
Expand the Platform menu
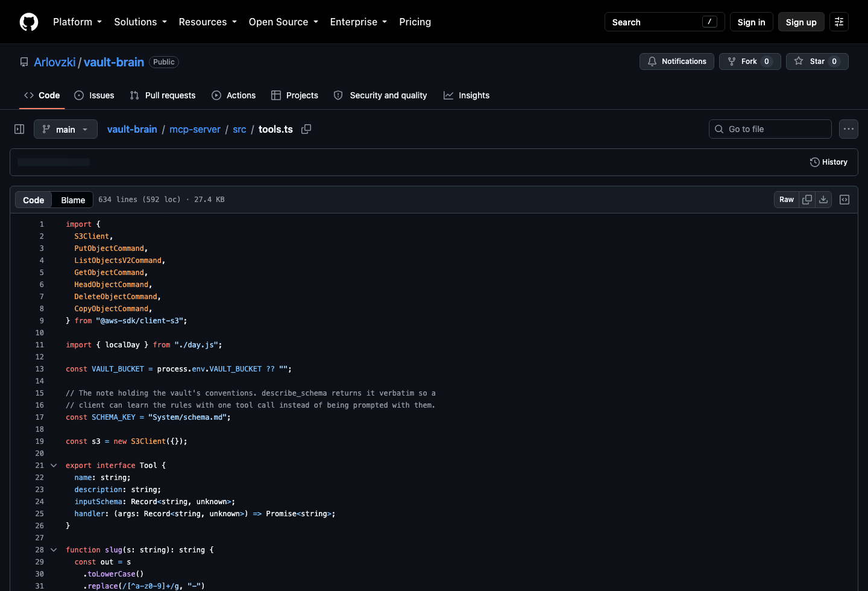77,22
